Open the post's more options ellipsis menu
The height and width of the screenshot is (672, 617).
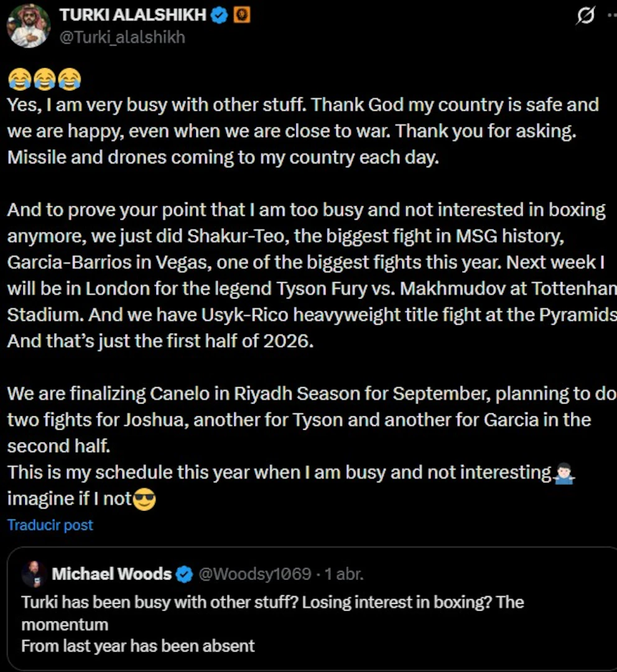(612, 16)
